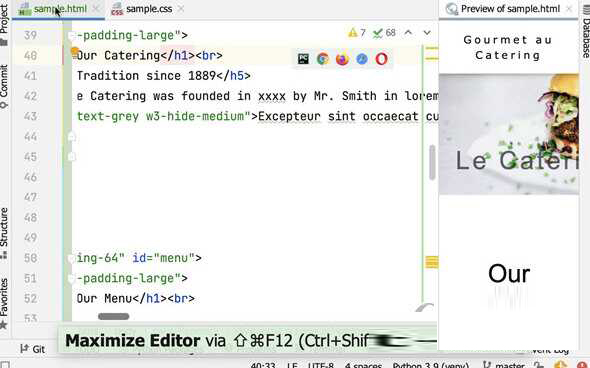Click line number 42 in the gutter
The image size is (590, 368).
[30, 96]
